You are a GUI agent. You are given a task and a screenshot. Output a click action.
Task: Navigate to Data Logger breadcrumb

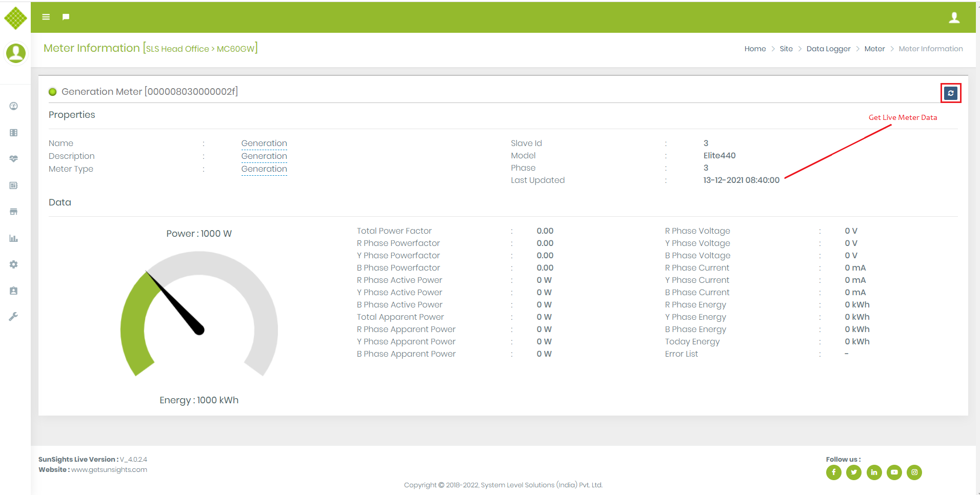(x=828, y=49)
